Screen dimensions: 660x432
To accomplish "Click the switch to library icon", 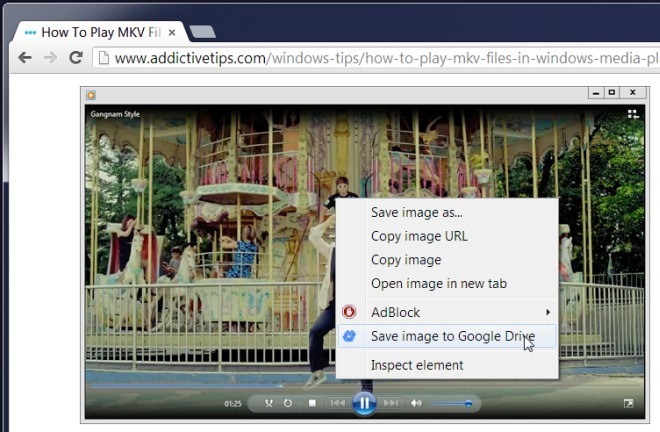I will (x=632, y=114).
